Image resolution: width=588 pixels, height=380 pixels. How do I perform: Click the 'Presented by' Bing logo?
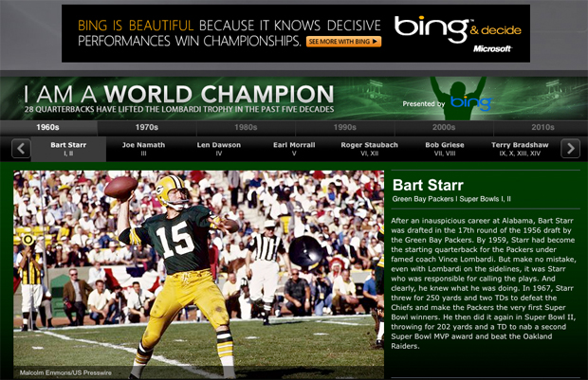pyautogui.click(x=469, y=102)
